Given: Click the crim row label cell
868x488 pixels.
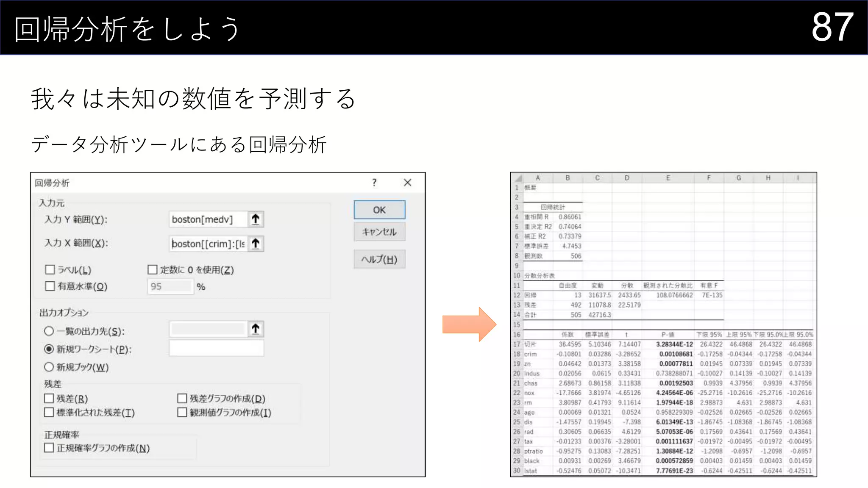Looking at the screenshot, I should [x=538, y=354].
